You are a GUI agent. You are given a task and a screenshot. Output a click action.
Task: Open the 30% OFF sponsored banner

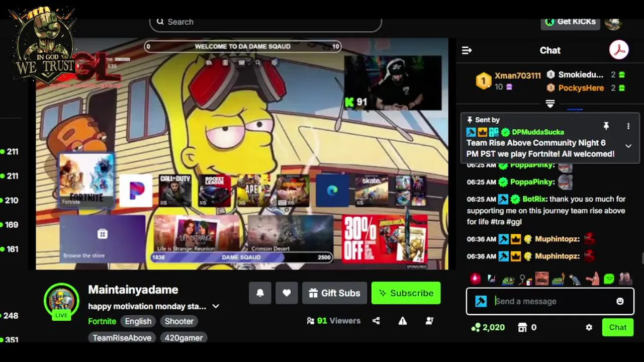pyautogui.click(x=385, y=239)
